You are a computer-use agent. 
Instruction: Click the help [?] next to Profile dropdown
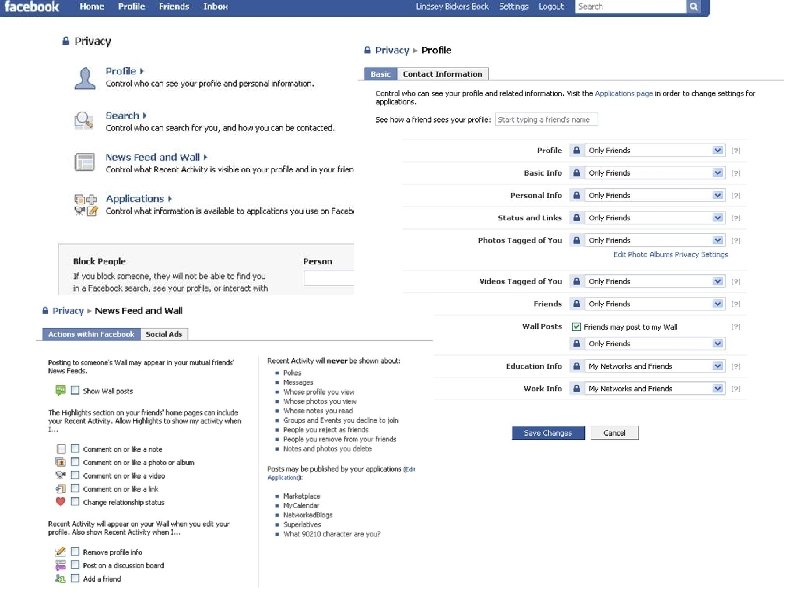[x=736, y=151]
